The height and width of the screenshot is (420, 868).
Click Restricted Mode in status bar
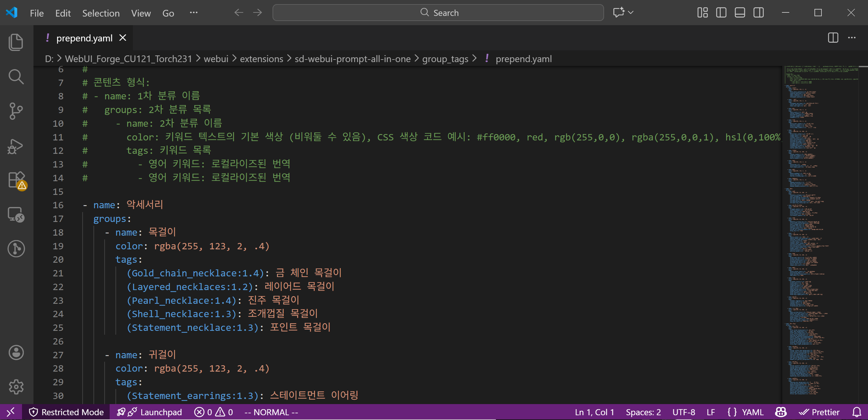pyautogui.click(x=66, y=412)
